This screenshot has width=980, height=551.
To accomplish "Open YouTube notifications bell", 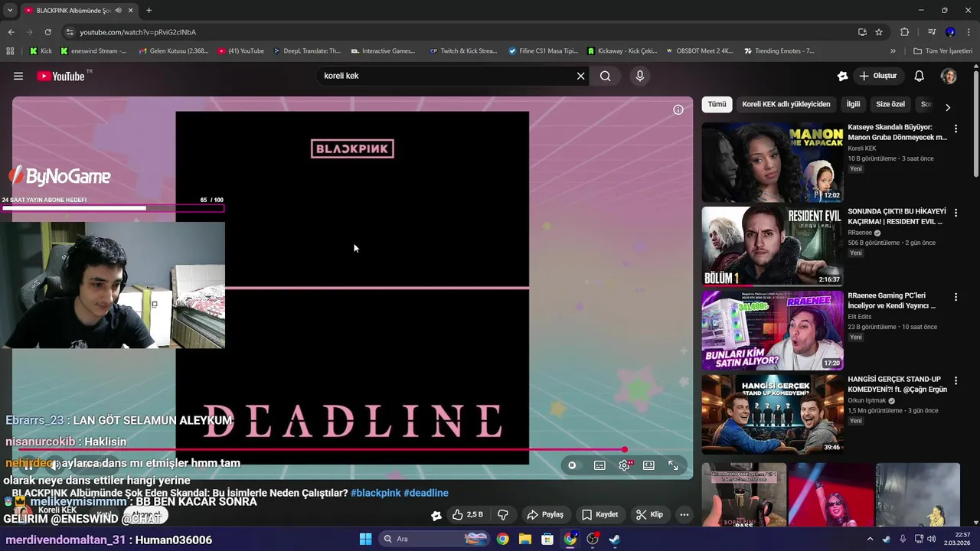I will (920, 76).
